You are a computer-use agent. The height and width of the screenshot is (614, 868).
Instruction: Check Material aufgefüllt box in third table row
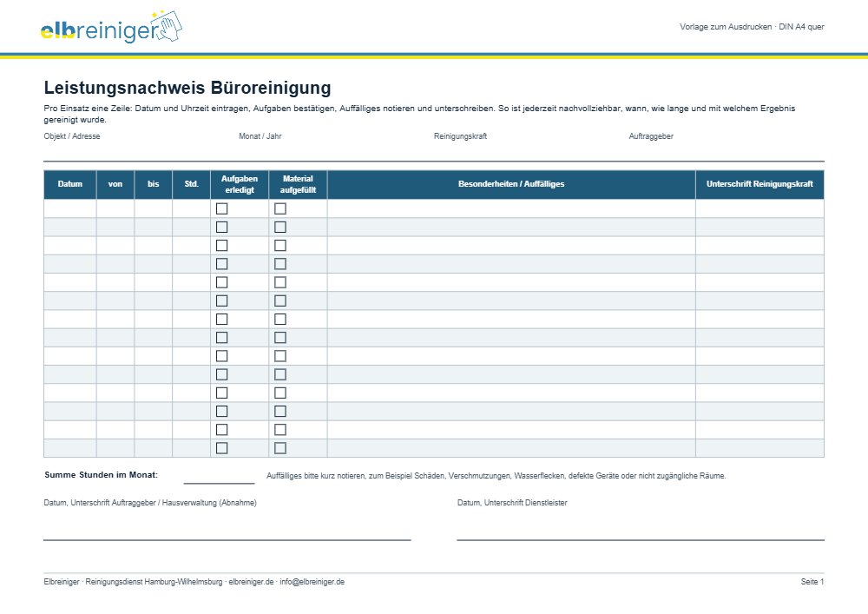coord(280,245)
